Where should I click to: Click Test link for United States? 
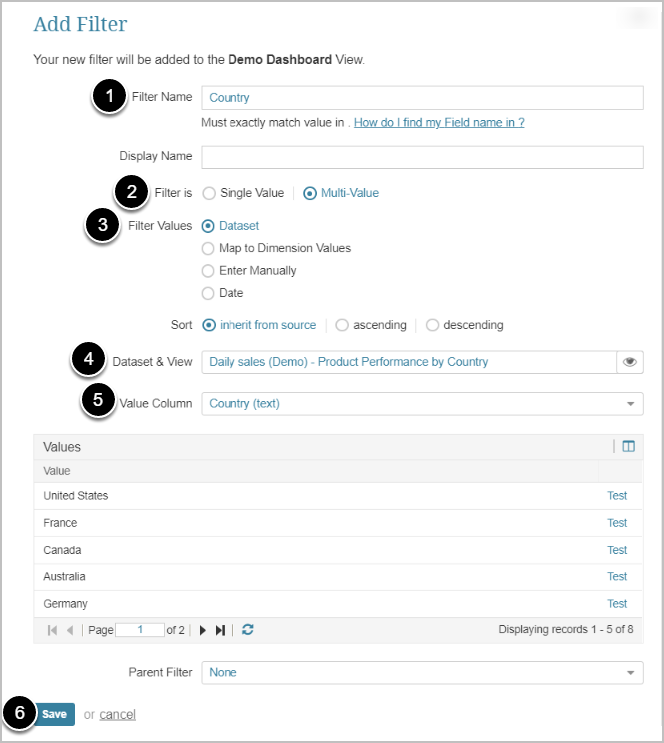tap(617, 496)
